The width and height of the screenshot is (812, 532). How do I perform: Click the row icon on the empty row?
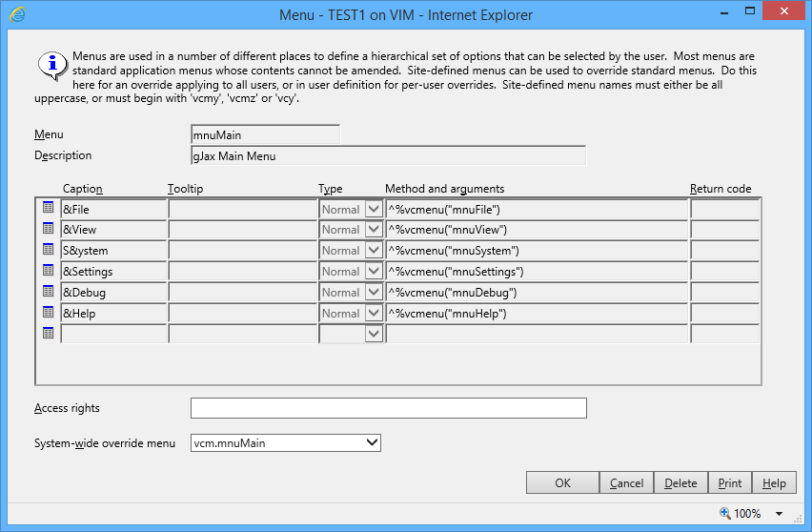pos(49,333)
